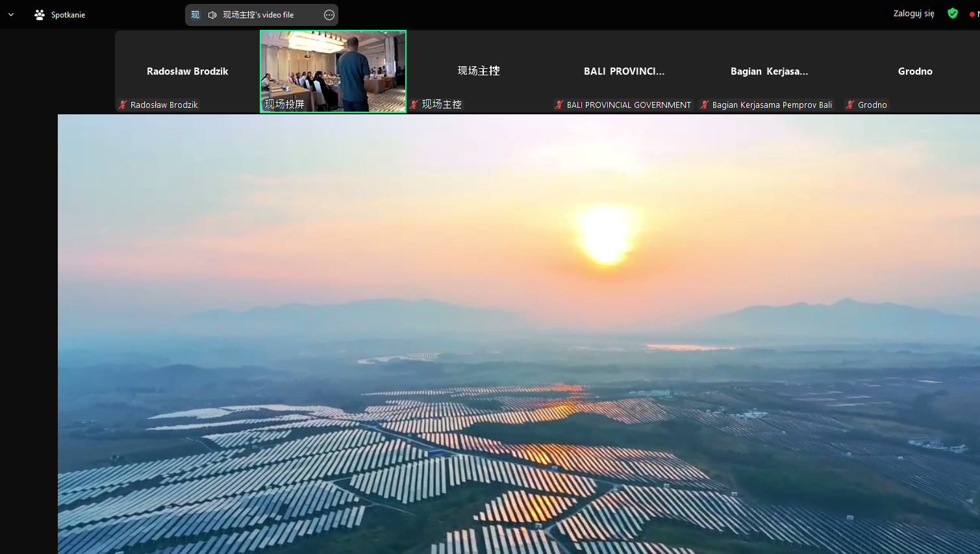Viewport: 980px width, 554px height.
Task: Click the Zaloguj się sign-in link
Action: coord(914,14)
